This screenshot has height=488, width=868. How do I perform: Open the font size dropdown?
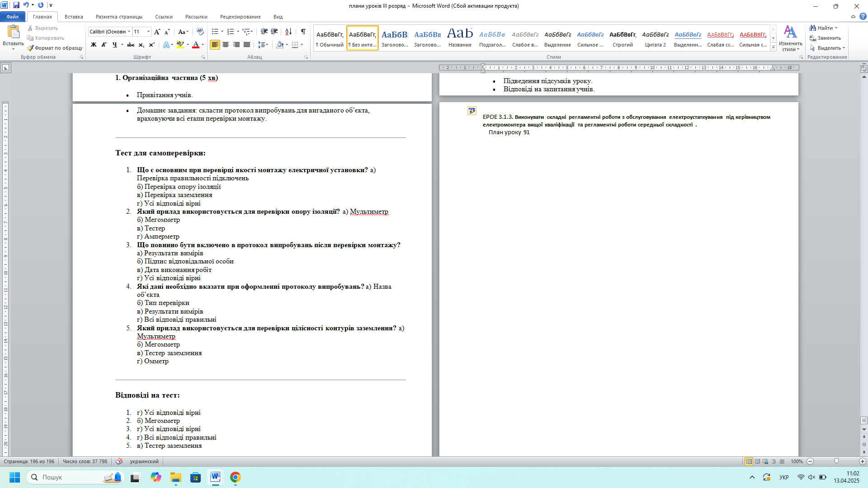click(148, 32)
